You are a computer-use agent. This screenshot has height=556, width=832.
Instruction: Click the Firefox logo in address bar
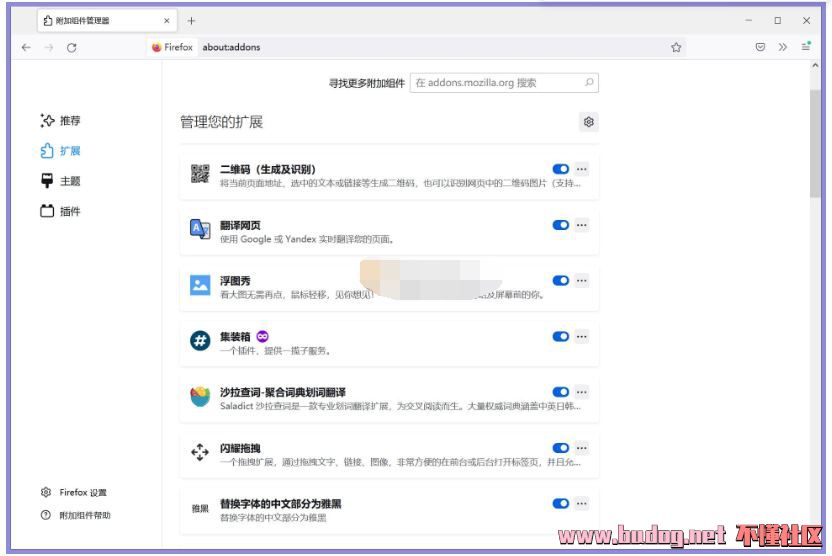point(157,47)
